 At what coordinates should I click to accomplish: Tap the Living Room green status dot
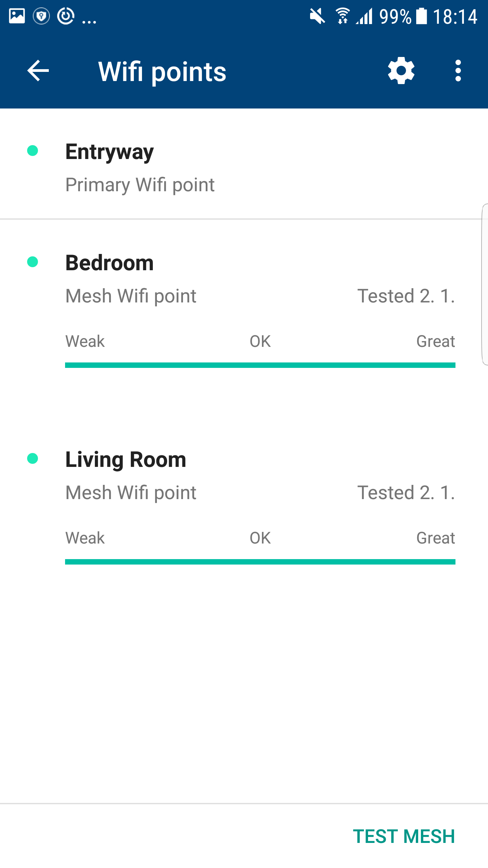[x=33, y=458]
